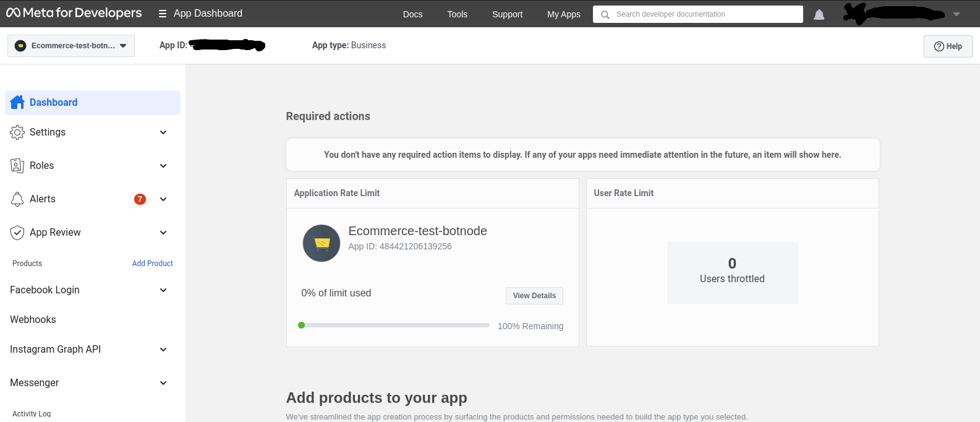Image resolution: width=980 pixels, height=422 pixels.
Task: Click the App Dashboard title
Action: [208, 14]
